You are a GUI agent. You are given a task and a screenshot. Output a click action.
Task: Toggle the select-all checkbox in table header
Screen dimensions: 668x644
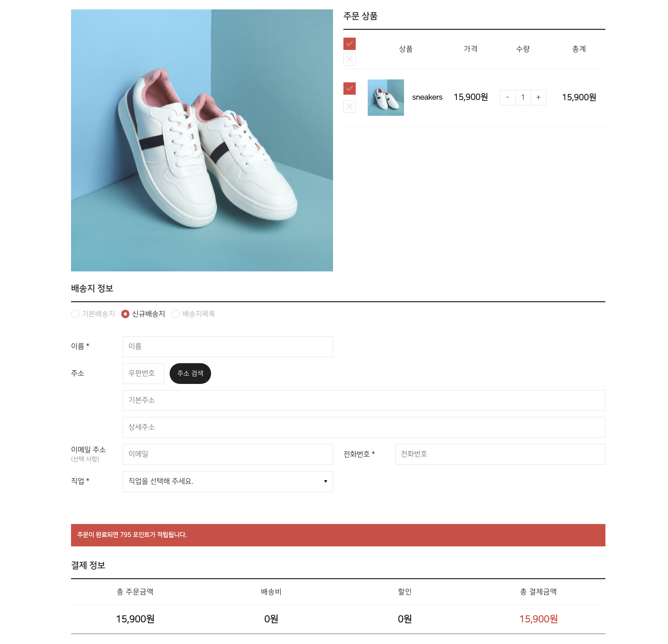349,44
